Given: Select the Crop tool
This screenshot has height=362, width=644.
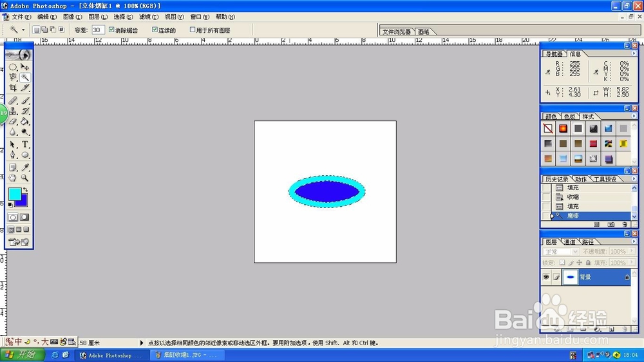Looking at the screenshot, I should [13, 88].
